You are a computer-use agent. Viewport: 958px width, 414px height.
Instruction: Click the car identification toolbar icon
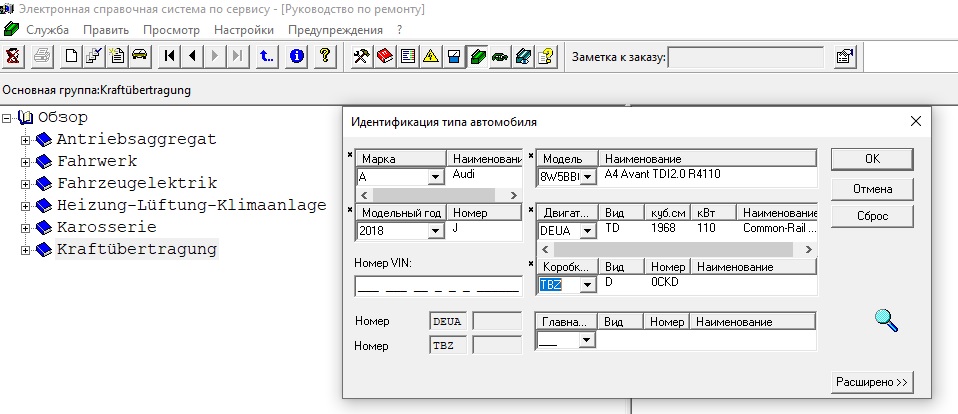click(x=140, y=57)
